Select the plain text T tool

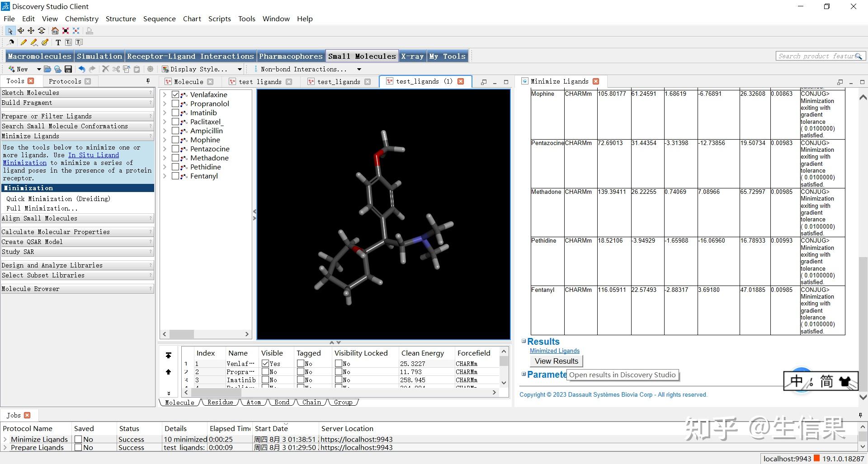click(x=58, y=42)
